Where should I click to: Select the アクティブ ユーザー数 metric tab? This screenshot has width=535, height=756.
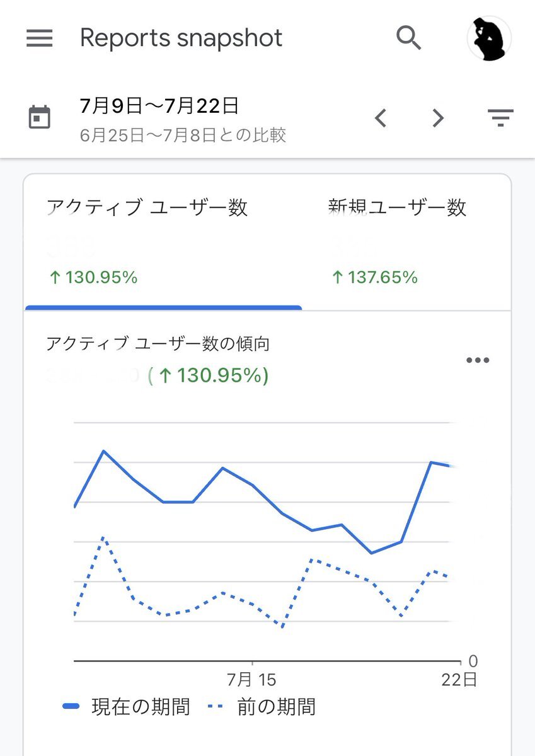pyautogui.click(x=163, y=243)
